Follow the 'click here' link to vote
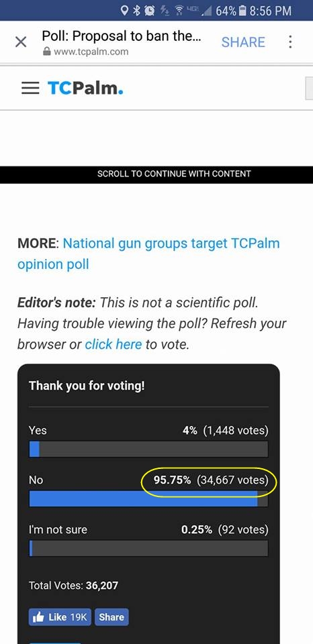This screenshot has height=644, width=313. 113,344
